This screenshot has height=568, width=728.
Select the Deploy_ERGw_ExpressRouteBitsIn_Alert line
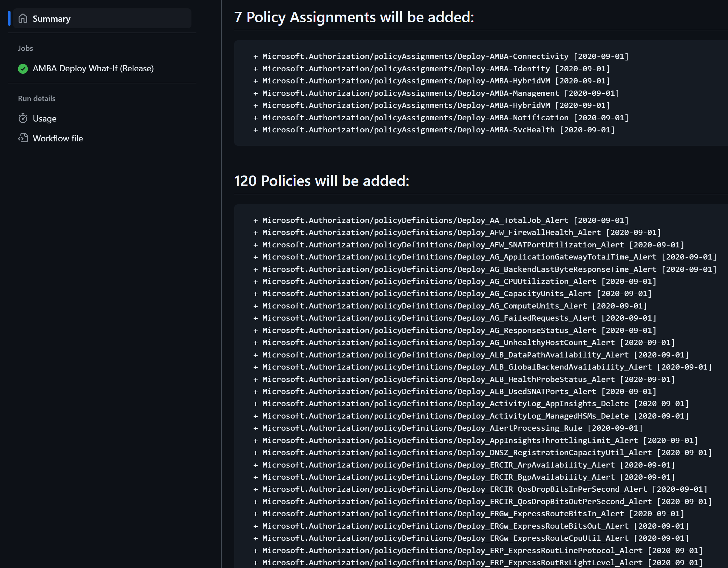coord(469,514)
